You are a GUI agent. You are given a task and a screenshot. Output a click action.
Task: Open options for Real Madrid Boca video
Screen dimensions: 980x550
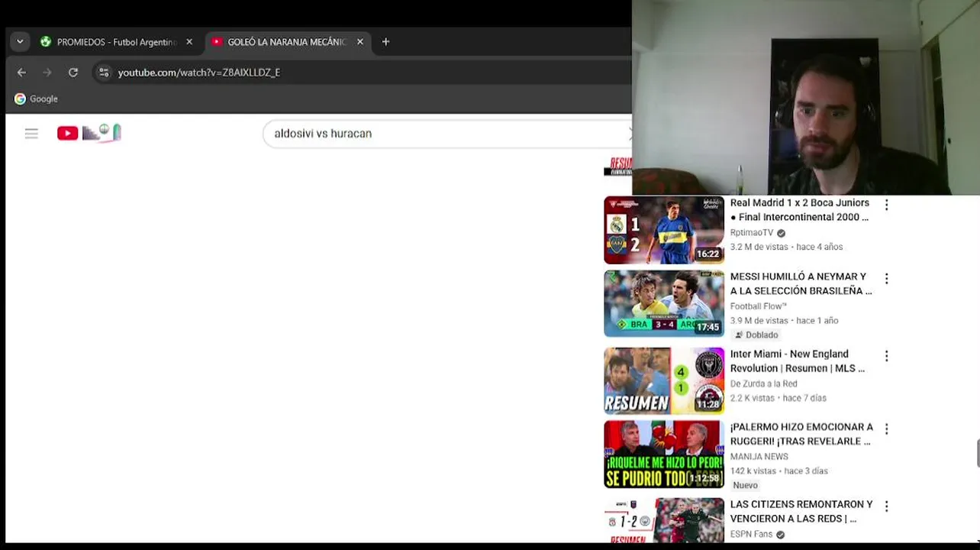click(886, 205)
